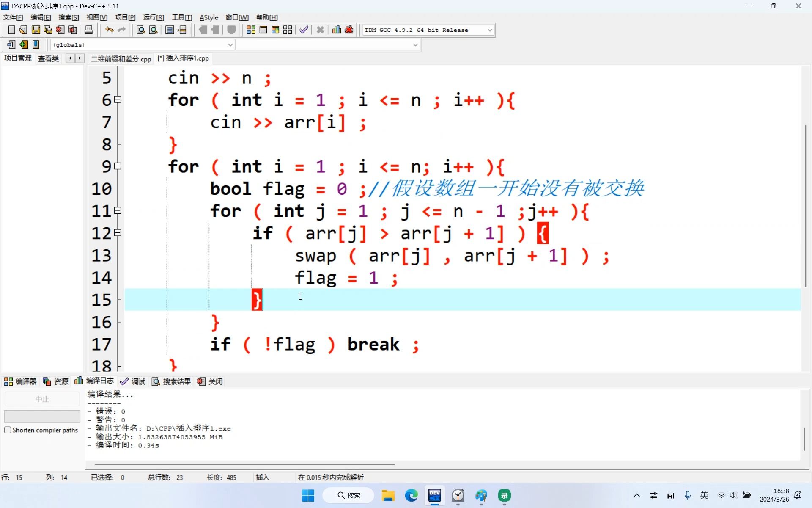The width and height of the screenshot is (812, 508).
Task: Click the new project icon in second toolbar
Action: pos(11,44)
